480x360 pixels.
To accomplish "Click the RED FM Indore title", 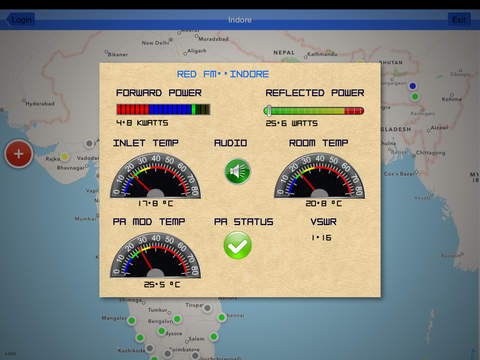I will pos(223,74).
